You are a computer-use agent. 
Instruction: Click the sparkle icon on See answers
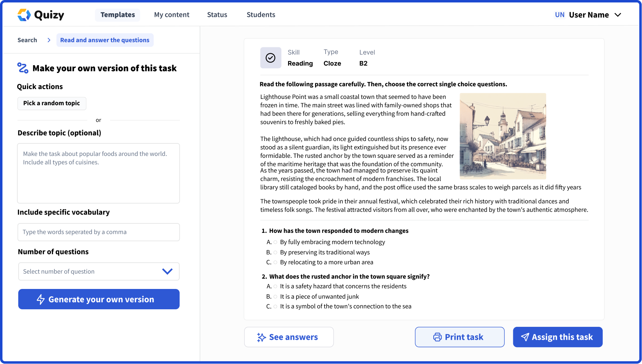click(261, 337)
